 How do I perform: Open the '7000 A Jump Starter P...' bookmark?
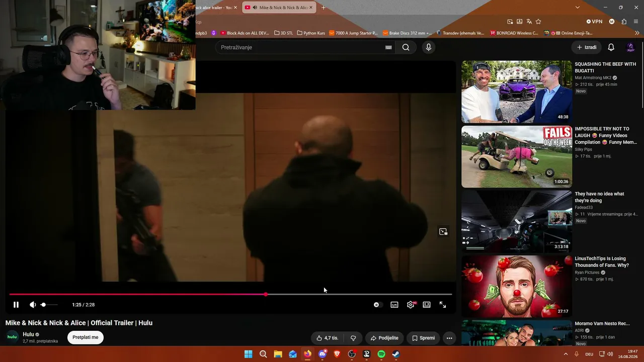tap(353, 33)
